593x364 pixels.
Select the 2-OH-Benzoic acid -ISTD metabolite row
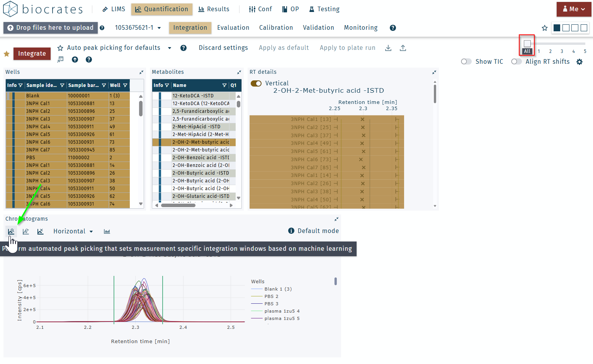point(194,158)
